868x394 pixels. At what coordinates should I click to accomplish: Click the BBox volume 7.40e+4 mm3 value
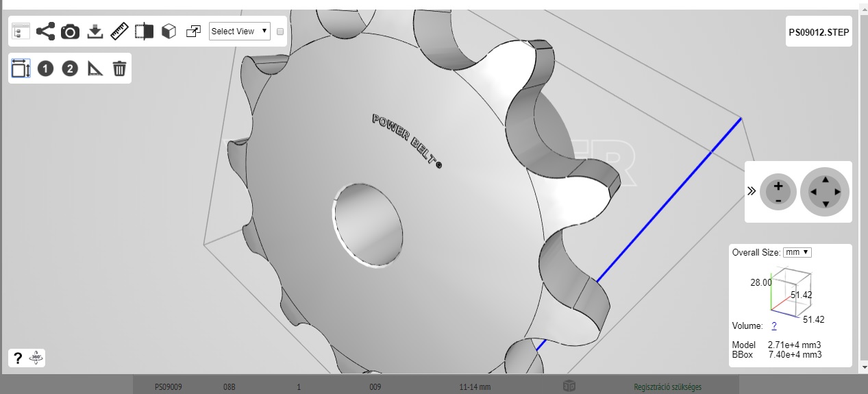coord(795,354)
